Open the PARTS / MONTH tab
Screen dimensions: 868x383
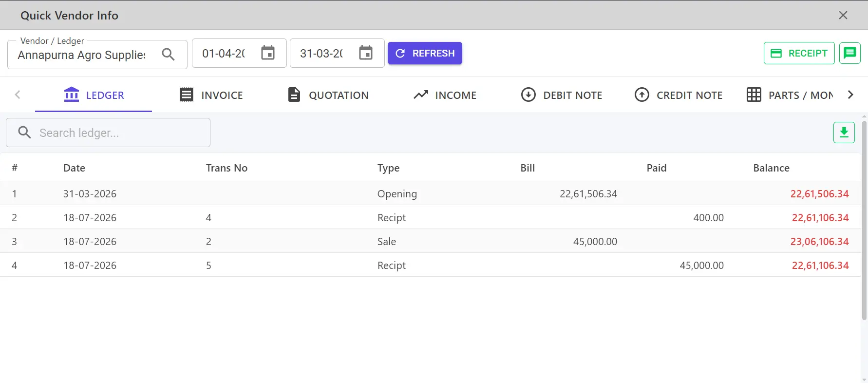[790, 95]
